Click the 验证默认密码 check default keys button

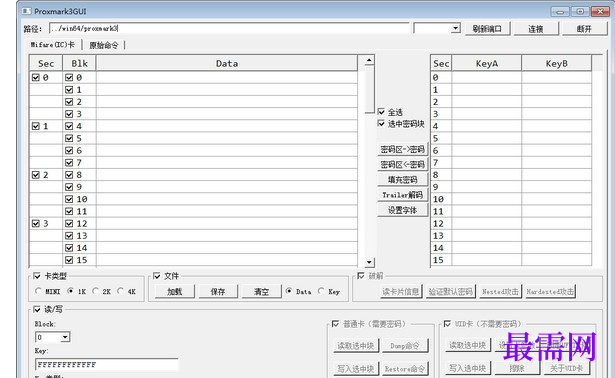[x=451, y=291]
